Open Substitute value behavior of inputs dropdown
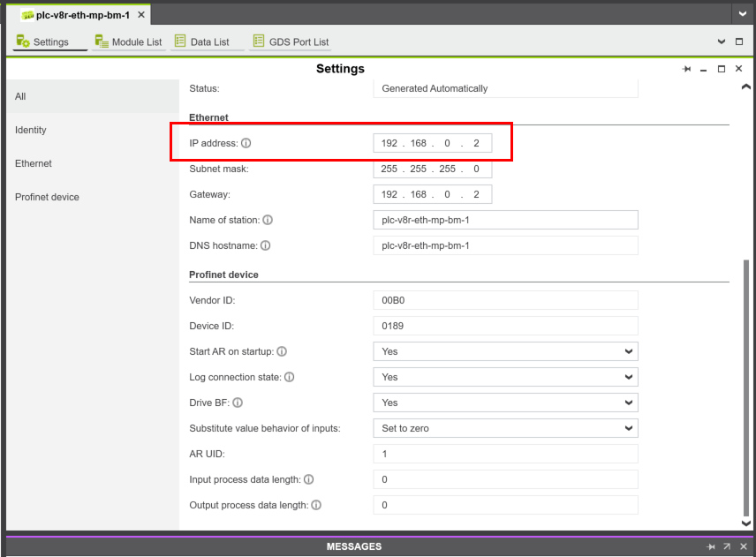 click(505, 428)
